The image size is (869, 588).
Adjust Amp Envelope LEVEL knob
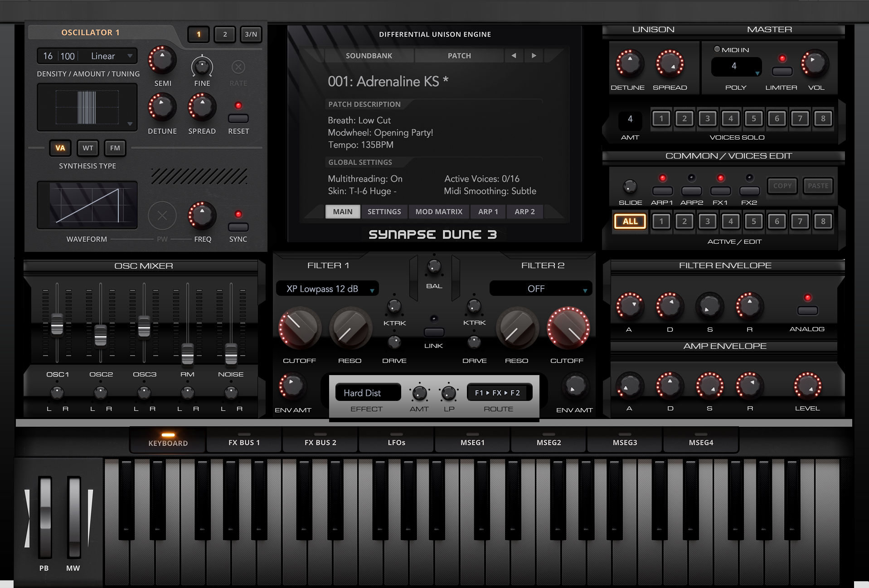(807, 386)
